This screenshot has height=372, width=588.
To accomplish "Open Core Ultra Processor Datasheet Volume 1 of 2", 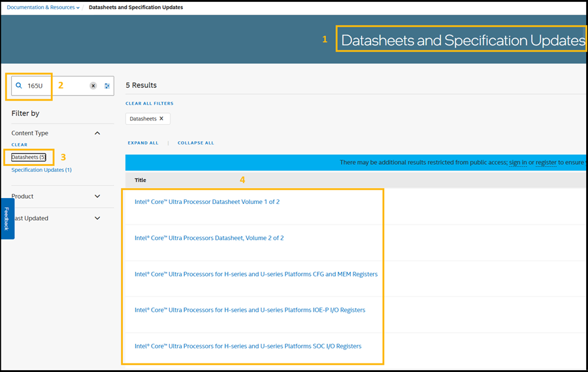I will point(206,202).
